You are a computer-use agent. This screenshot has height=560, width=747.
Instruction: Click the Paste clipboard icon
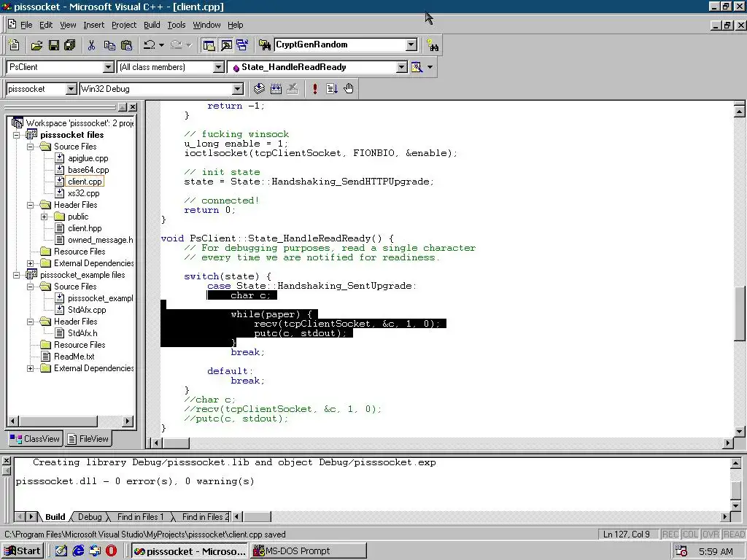click(x=126, y=44)
